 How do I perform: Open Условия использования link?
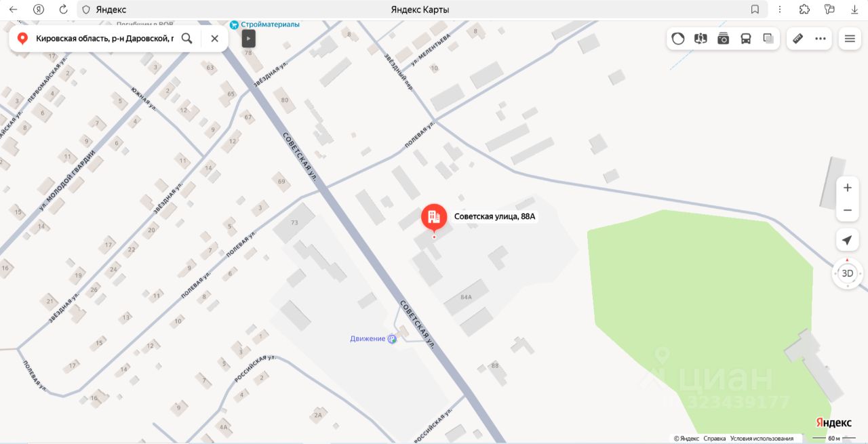pos(762,439)
